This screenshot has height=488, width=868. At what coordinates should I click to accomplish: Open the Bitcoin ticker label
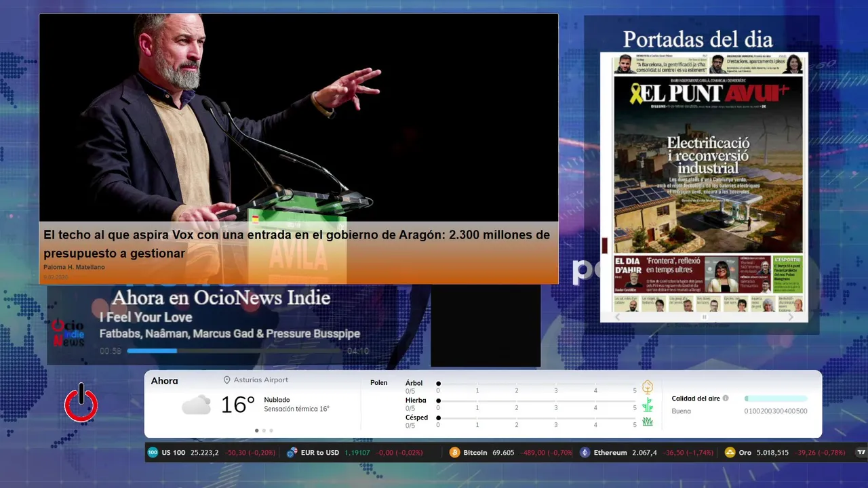475,452
